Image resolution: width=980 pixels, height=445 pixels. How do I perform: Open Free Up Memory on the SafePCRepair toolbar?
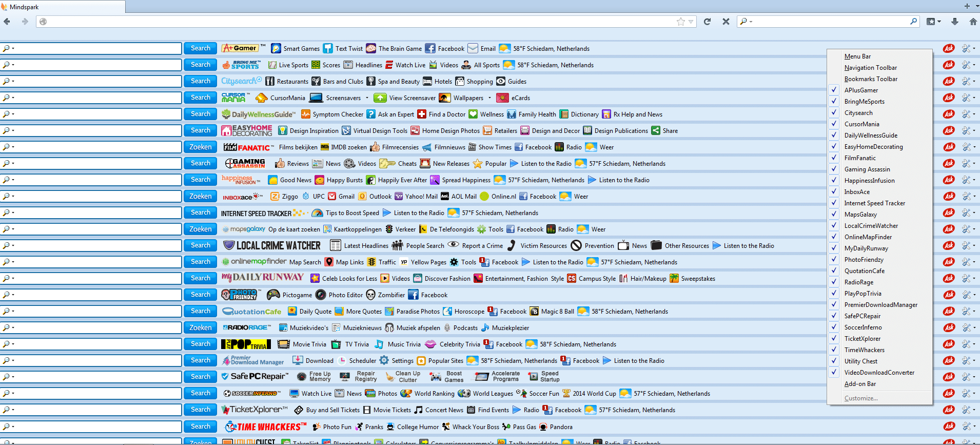tap(314, 377)
